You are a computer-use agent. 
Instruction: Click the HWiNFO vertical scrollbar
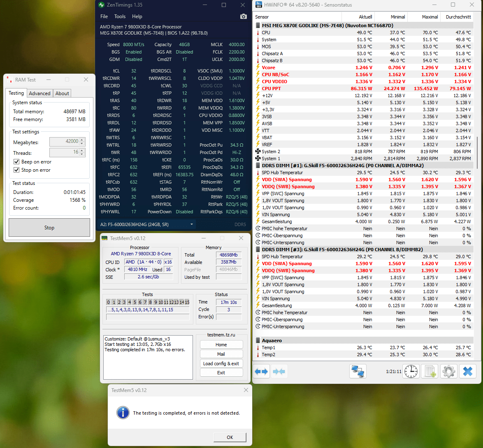[x=478, y=153]
